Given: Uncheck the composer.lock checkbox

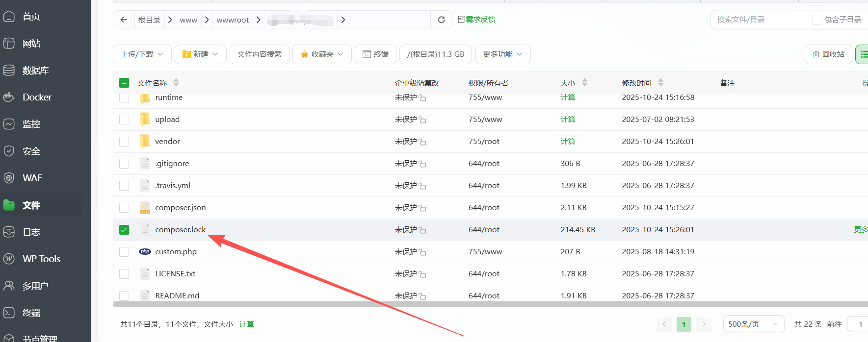Looking at the screenshot, I should click(124, 230).
